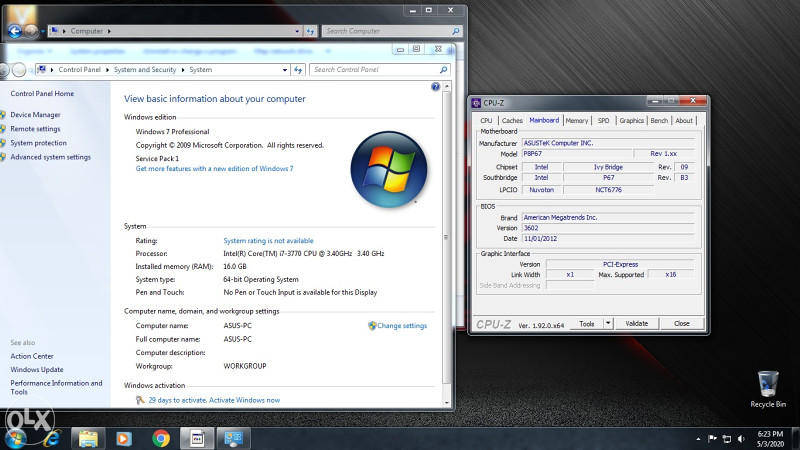800x450 pixels.
Task: Click the back arrow in Computer window
Action: pyautogui.click(x=15, y=31)
